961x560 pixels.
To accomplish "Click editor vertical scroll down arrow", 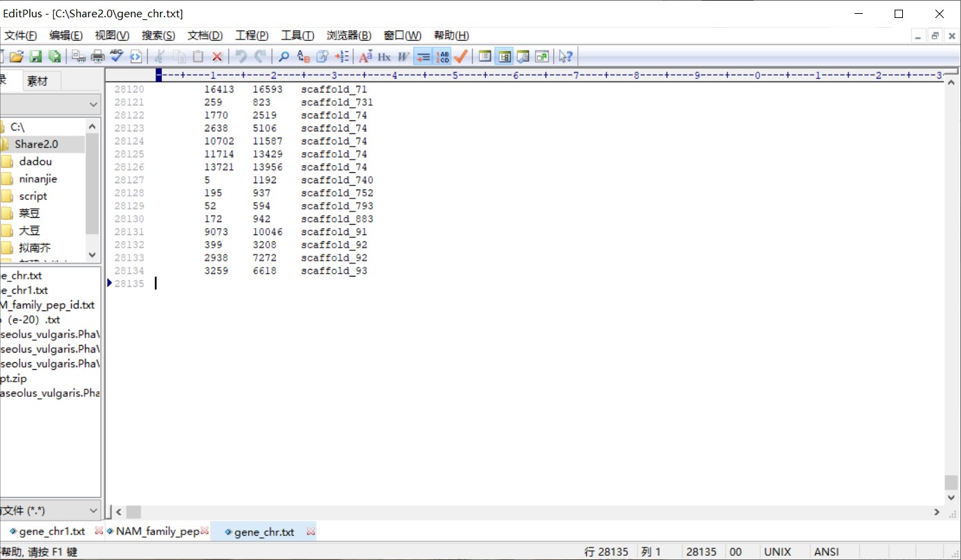I will [951, 497].
